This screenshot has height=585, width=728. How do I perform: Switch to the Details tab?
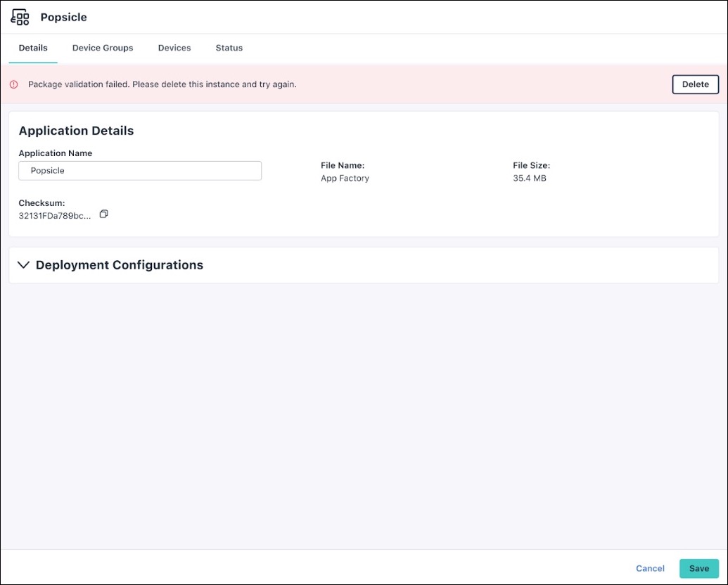coord(33,48)
